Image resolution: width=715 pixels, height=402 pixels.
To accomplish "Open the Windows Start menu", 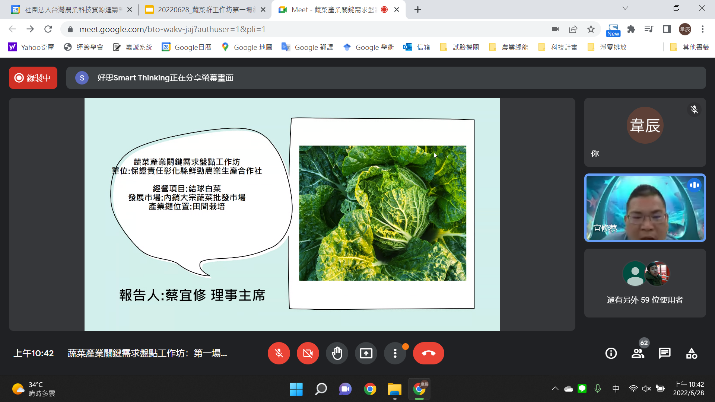I will pyautogui.click(x=296, y=388).
